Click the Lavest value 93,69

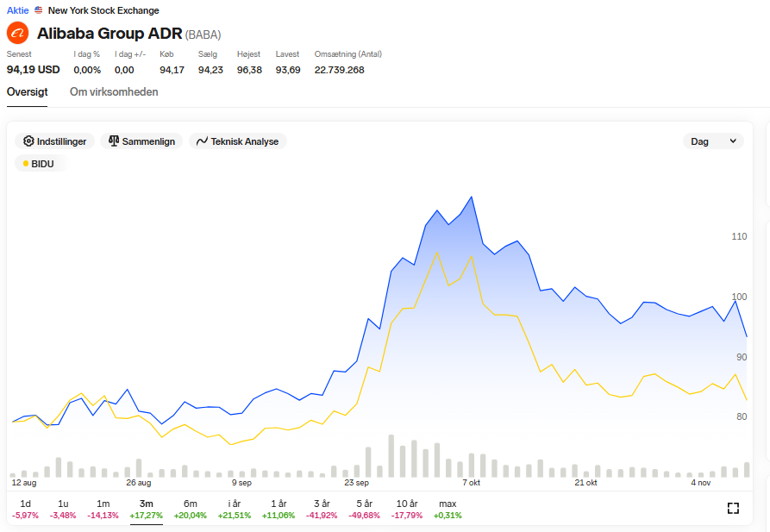pos(288,70)
